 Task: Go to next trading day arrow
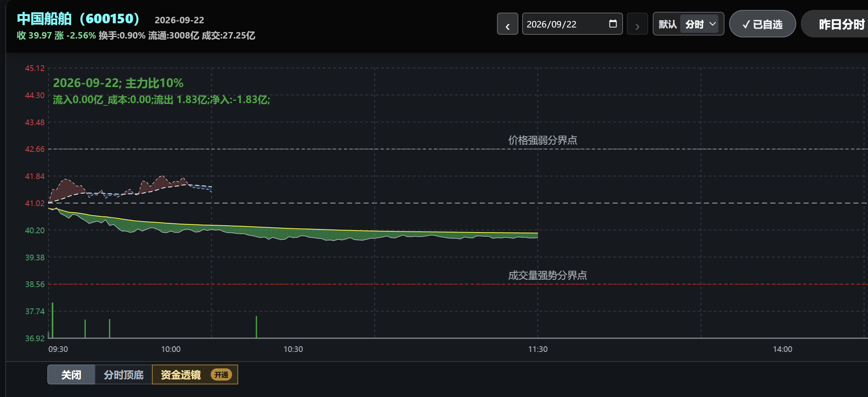(x=637, y=24)
